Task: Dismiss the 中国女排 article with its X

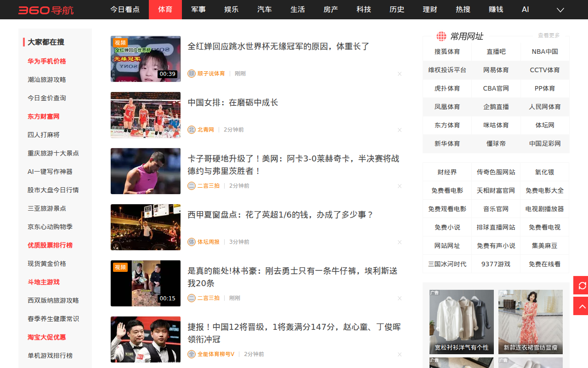Action: [x=400, y=130]
